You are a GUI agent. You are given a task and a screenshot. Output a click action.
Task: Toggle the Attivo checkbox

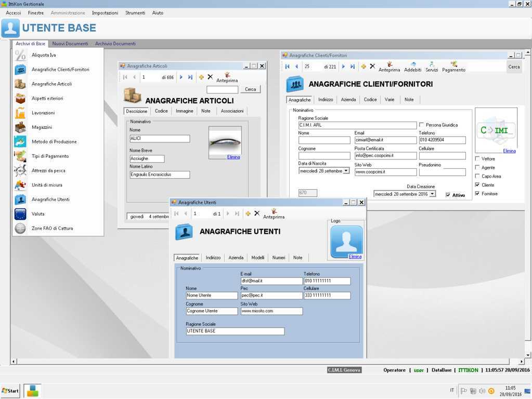448,195
